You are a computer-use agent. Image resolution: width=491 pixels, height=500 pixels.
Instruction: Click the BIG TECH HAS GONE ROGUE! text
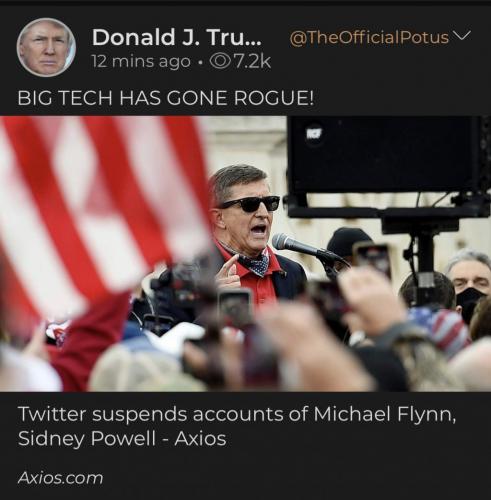click(165, 98)
